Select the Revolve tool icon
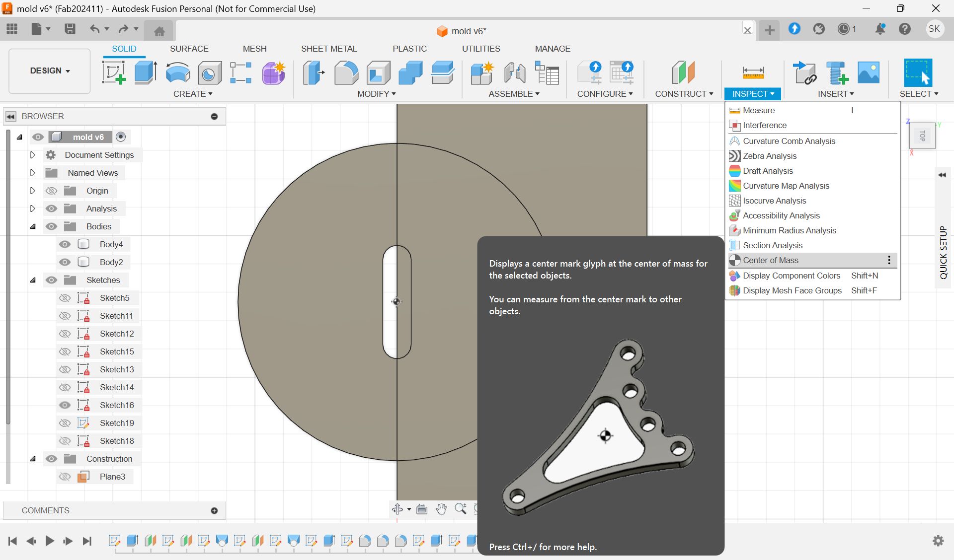954x560 pixels. tap(177, 72)
